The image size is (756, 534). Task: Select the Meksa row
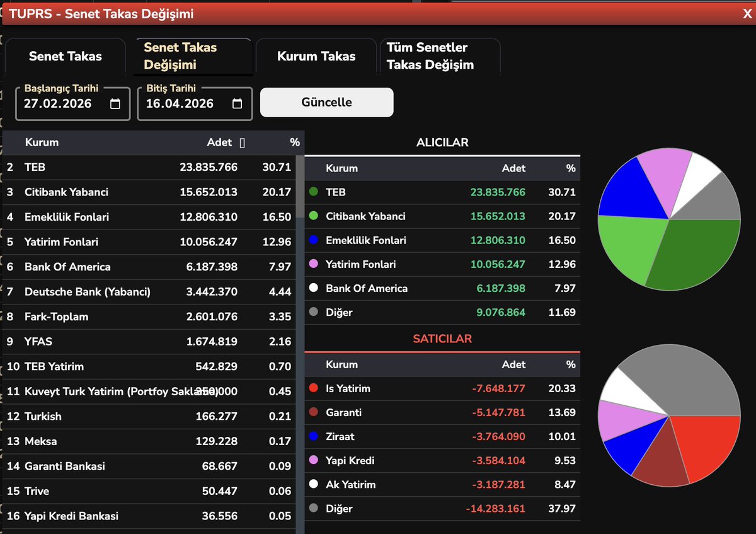coord(149,441)
